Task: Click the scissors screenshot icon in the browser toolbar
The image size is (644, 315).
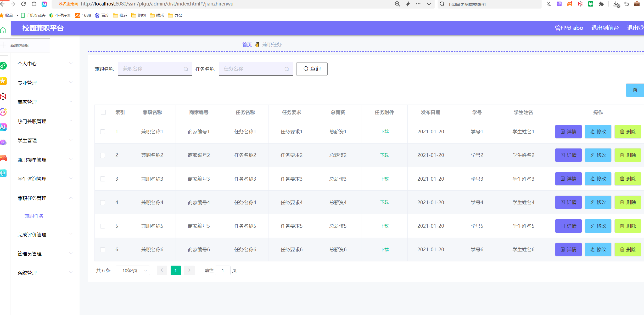Action: coord(549,4)
